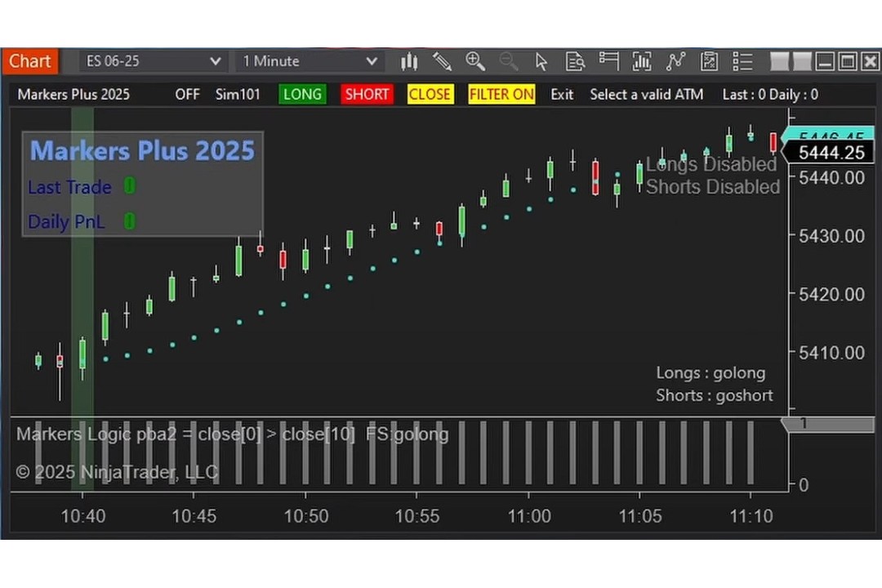Click the 10:45 time axis label
The height and width of the screenshot is (588, 882).
pyautogui.click(x=194, y=516)
